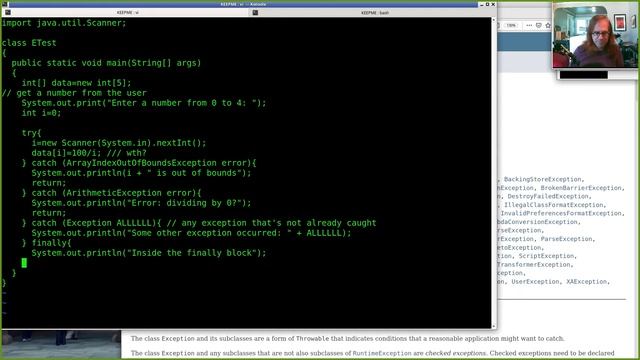Click the catch ArithmeticException line
Viewport: 640px width, 360px height.
click(111, 193)
